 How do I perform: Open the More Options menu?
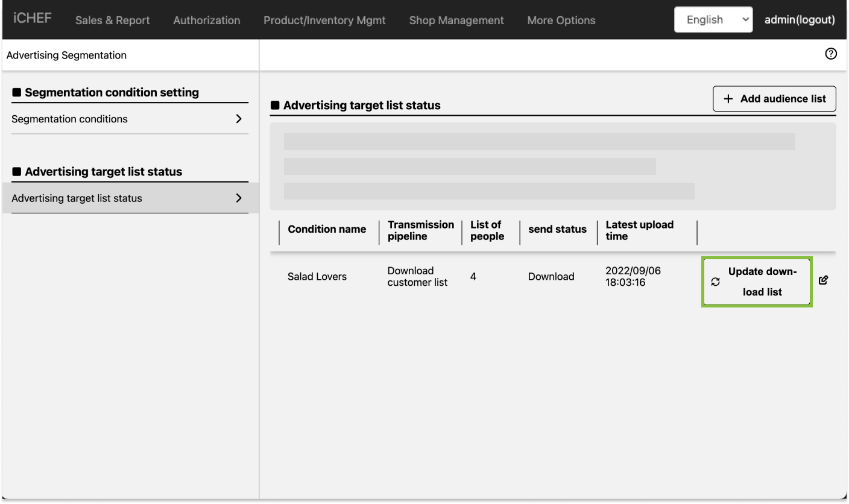(561, 20)
